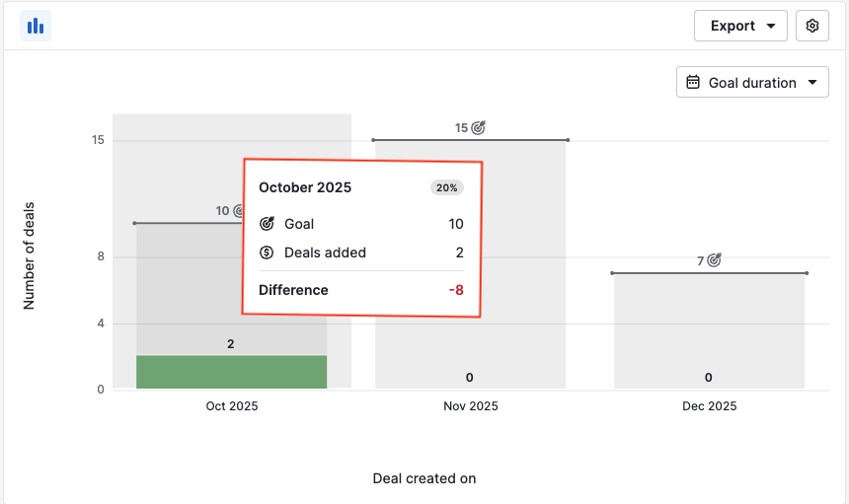
Task: Click the Dec 2025 axis label
Action: (x=709, y=405)
